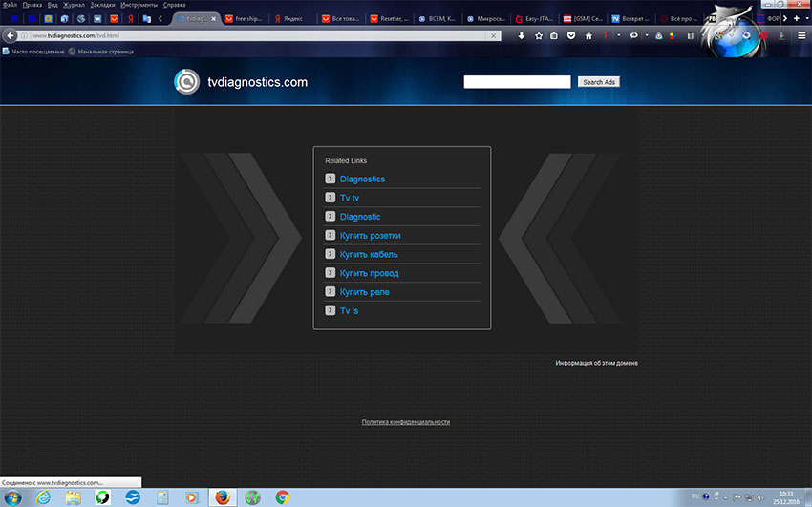Click the Search Ads button
The image size is (812, 507).
599,82
